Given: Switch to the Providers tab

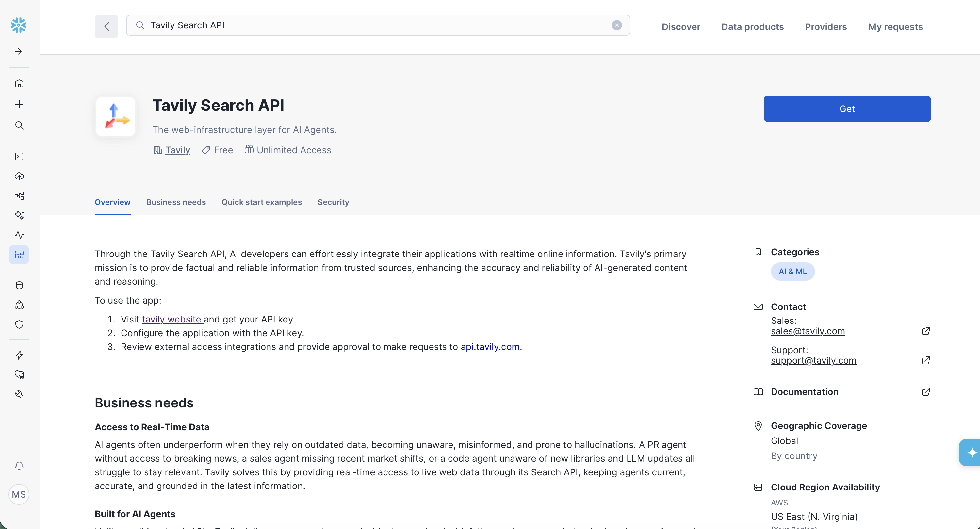Looking at the screenshot, I should click(825, 27).
